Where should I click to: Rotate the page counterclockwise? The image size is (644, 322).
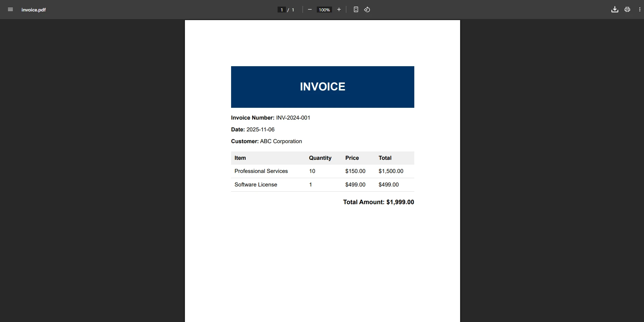pyautogui.click(x=367, y=9)
